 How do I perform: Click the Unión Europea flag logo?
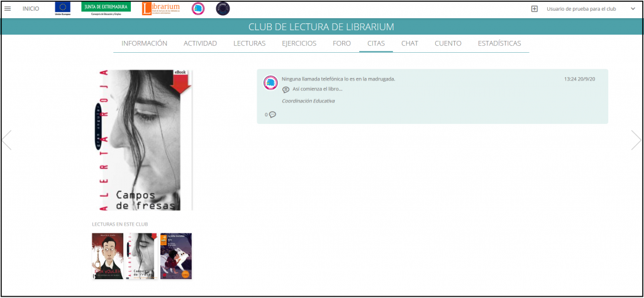(x=62, y=9)
